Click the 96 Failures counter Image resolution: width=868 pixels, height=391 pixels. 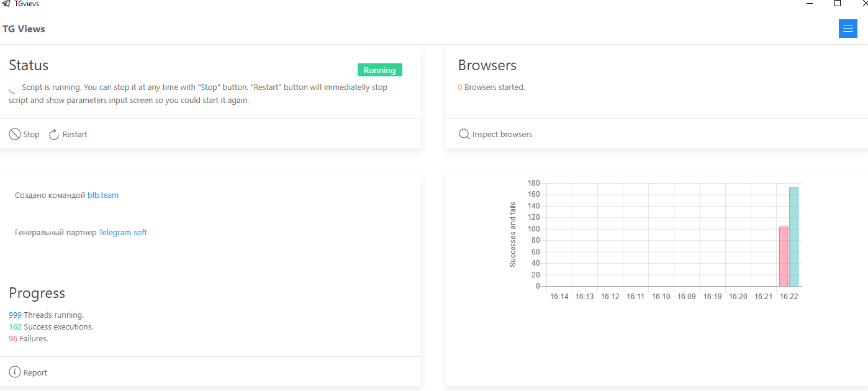[x=13, y=338]
